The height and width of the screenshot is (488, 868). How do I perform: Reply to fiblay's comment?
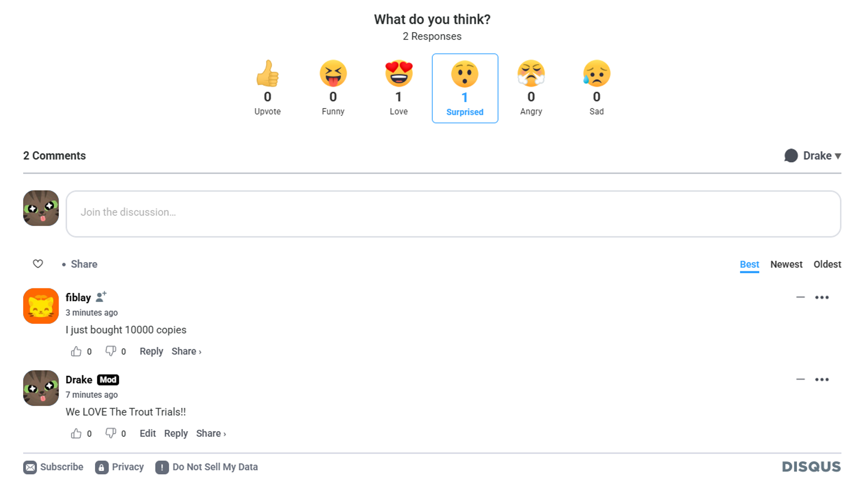[x=151, y=352]
